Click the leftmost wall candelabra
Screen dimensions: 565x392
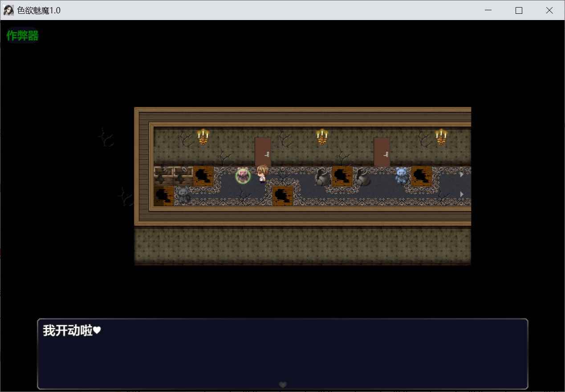[203, 137]
